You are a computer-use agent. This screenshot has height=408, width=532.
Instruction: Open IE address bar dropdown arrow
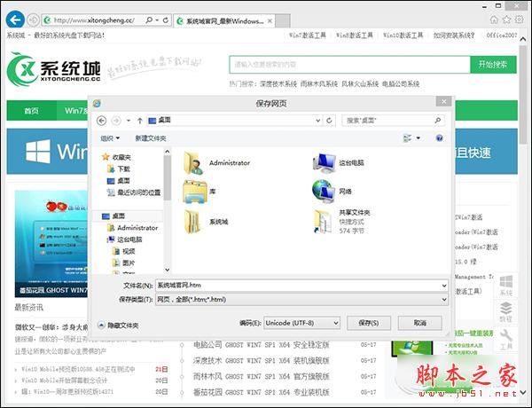tap(157, 20)
